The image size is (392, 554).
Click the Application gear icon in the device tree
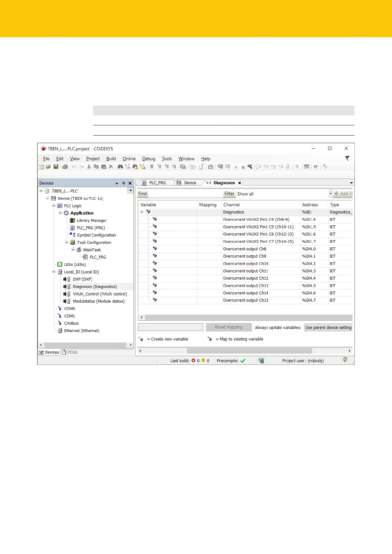pos(66,213)
